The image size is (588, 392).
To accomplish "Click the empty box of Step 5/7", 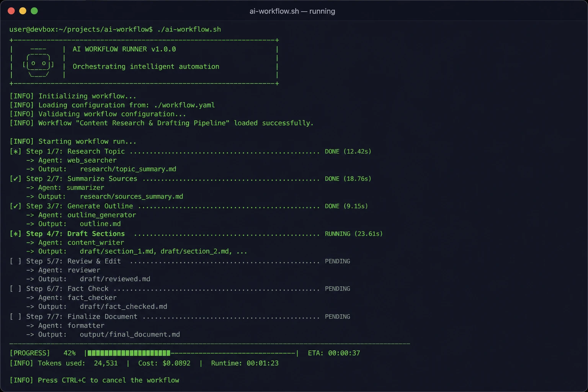I will click(x=15, y=261).
